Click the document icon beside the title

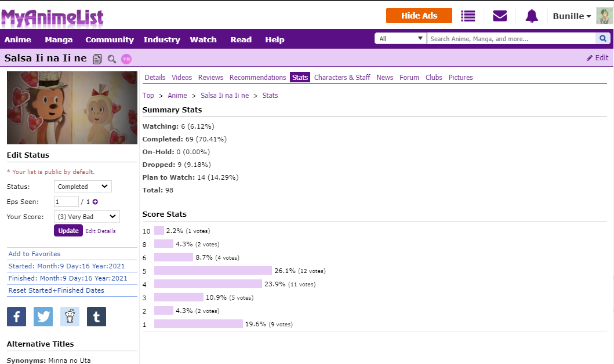tap(97, 59)
